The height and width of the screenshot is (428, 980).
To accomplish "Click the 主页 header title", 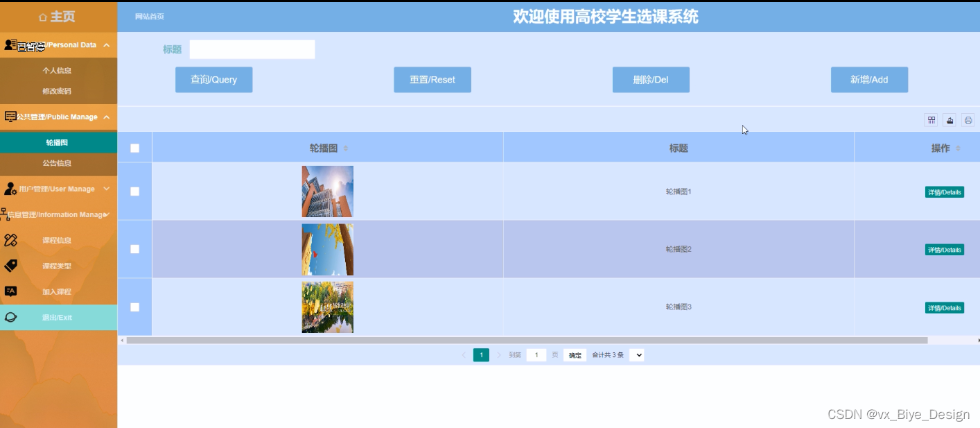I will click(x=62, y=17).
